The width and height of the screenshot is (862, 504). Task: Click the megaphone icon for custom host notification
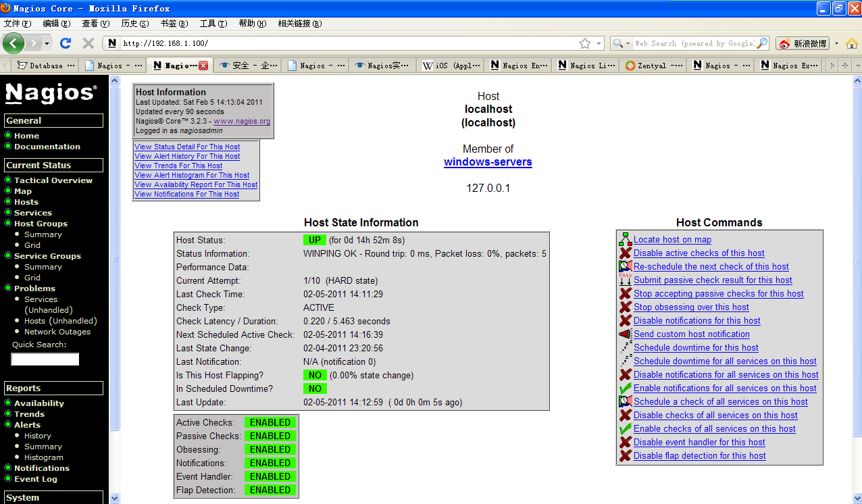[625, 334]
